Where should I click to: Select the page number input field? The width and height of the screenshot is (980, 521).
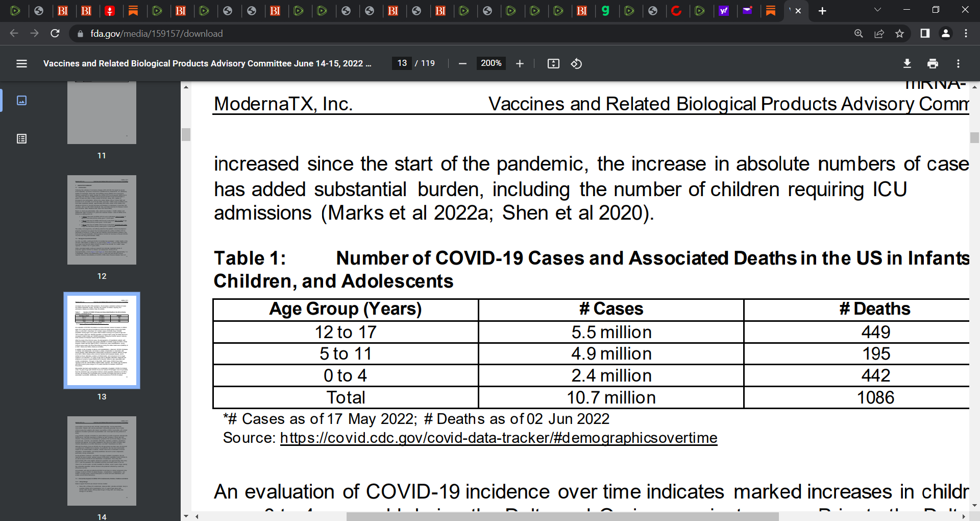click(402, 63)
